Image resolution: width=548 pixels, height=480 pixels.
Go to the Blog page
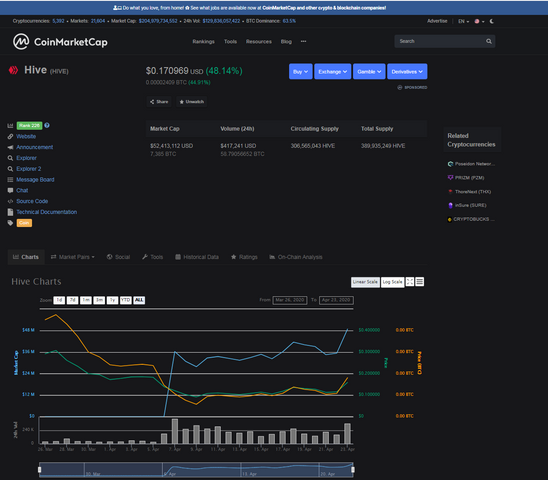pos(286,42)
